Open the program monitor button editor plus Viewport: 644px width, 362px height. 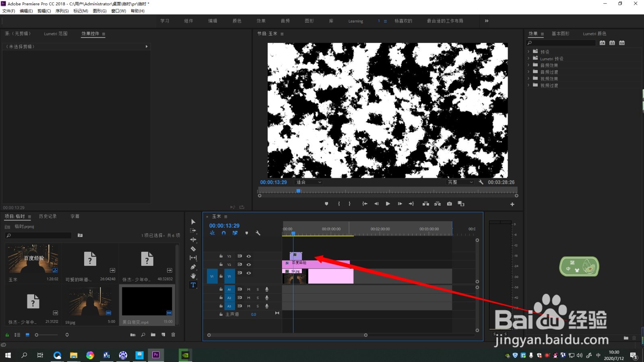512,204
